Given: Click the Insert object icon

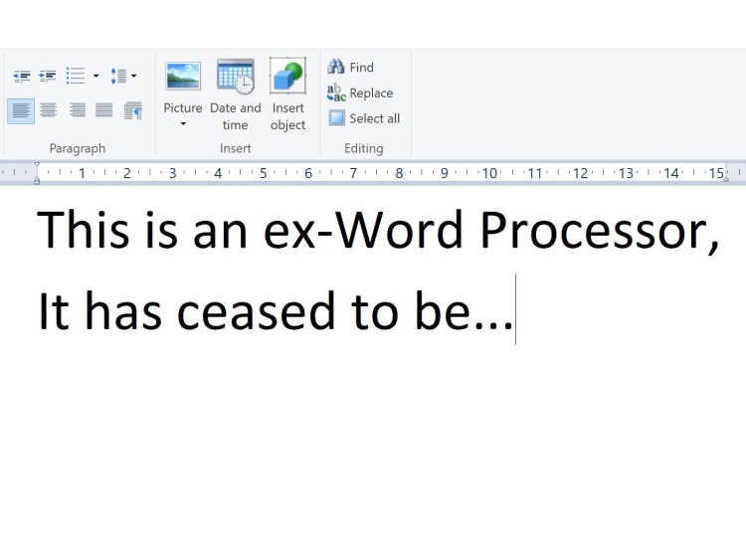Looking at the screenshot, I should [287, 77].
